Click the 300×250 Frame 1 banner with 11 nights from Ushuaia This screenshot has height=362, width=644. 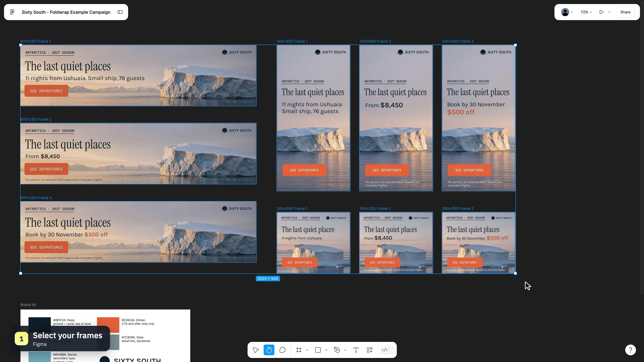[x=313, y=243]
